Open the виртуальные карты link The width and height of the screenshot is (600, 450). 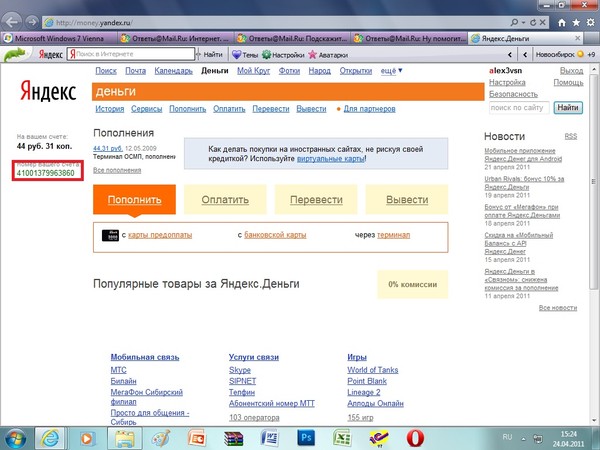pos(331,158)
